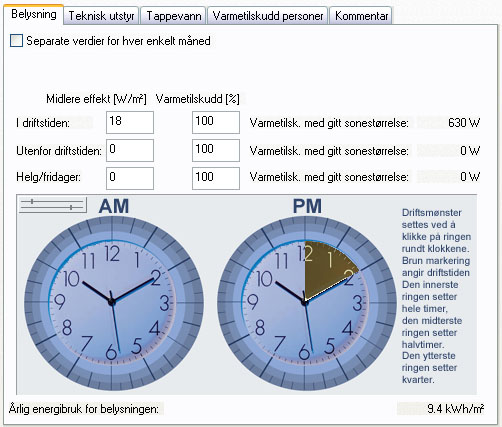Click the Utenfor driftstiden effekt field

click(x=130, y=150)
